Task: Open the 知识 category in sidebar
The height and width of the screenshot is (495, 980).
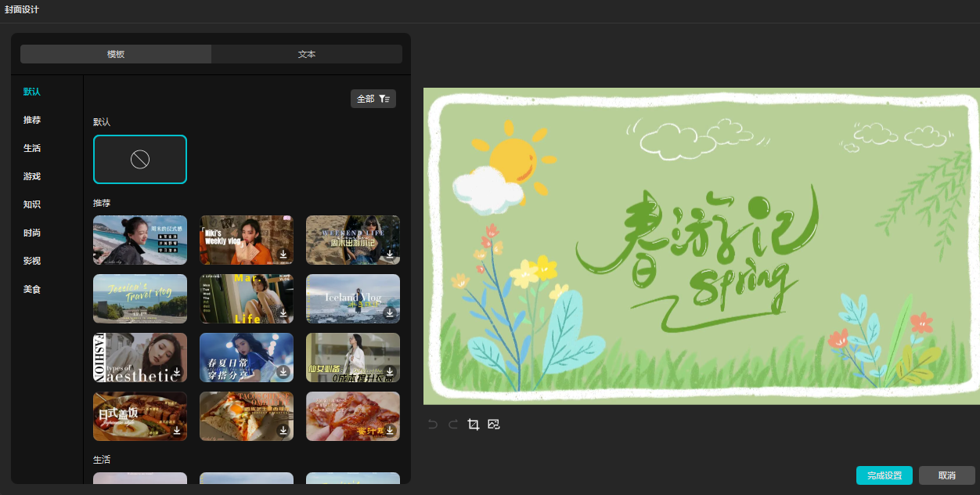Action: pyautogui.click(x=32, y=204)
